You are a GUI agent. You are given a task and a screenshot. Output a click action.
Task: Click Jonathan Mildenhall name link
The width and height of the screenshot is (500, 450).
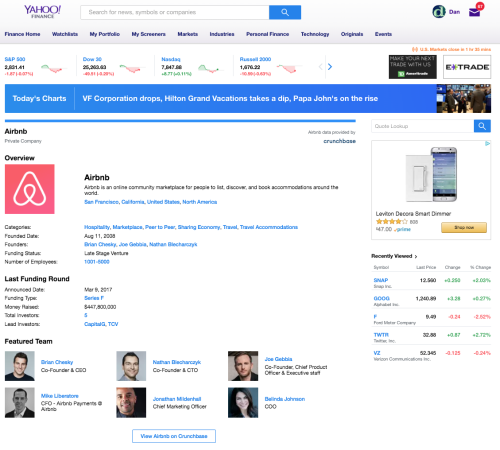point(177,399)
